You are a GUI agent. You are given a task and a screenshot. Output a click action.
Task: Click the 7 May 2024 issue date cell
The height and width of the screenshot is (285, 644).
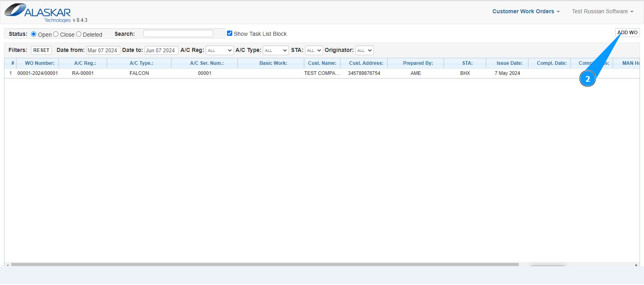(507, 73)
